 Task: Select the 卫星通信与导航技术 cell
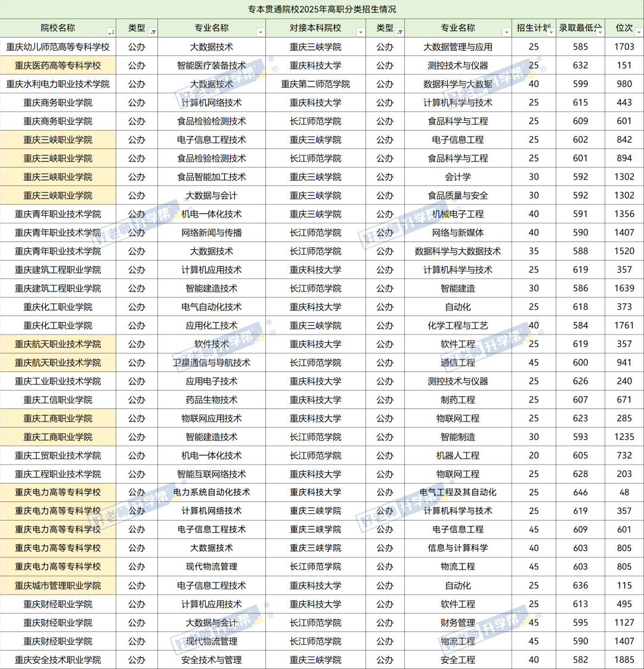click(212, 363)
